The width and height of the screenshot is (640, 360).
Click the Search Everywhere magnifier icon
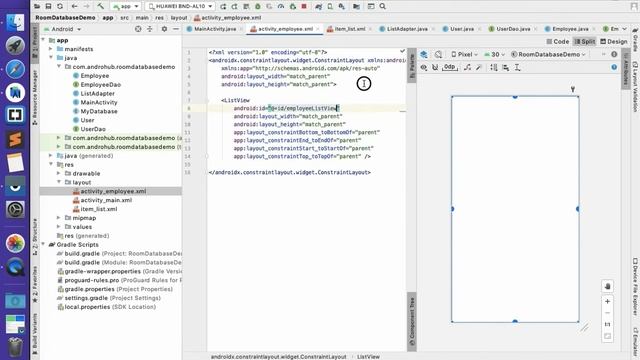click(382, 6)
